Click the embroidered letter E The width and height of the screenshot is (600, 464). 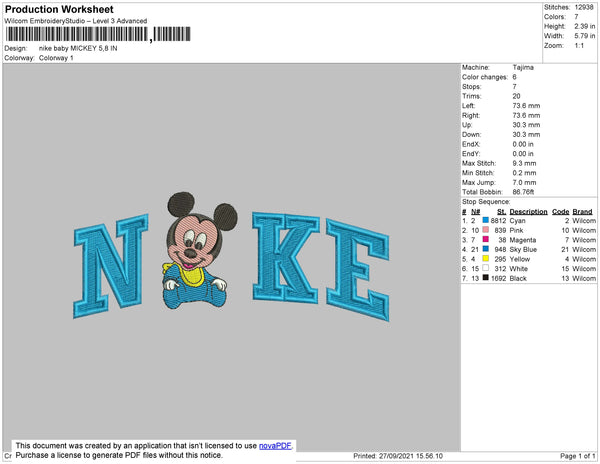358,270
